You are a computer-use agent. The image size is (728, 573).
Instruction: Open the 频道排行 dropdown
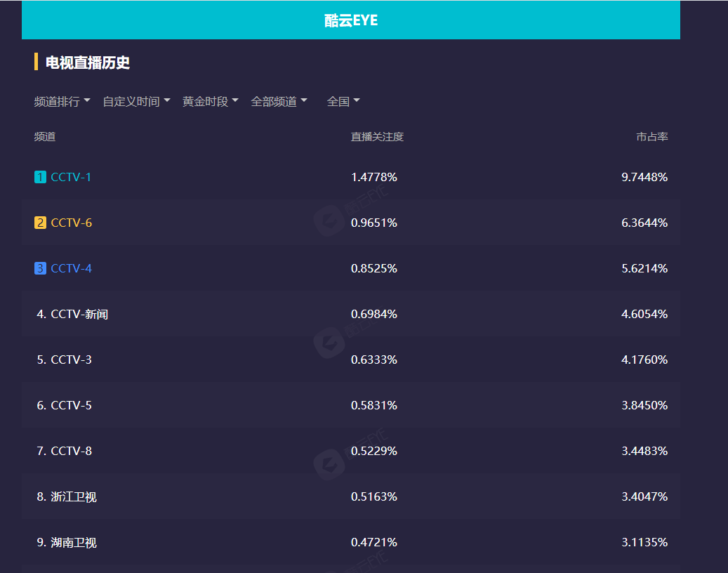[62, 101]
